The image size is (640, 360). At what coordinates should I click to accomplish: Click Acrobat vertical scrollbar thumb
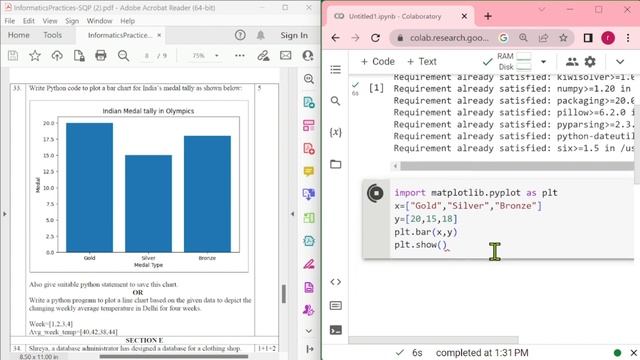tap(284, 293)
